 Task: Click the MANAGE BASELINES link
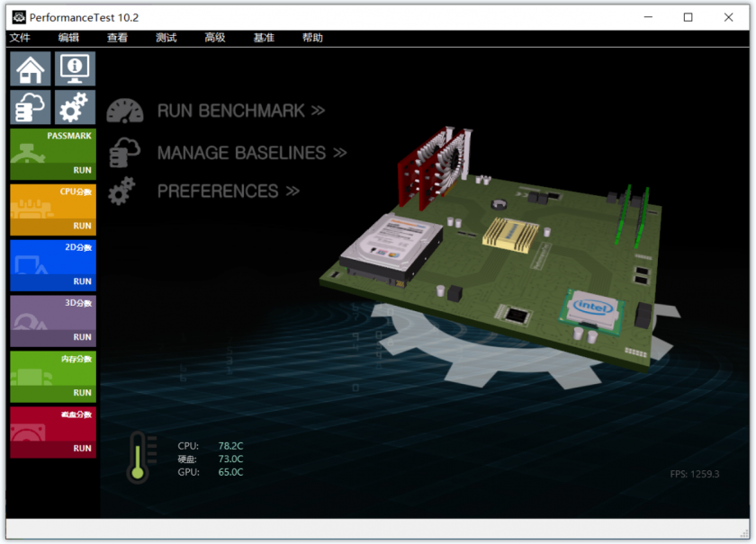click(x=252, y=153)
